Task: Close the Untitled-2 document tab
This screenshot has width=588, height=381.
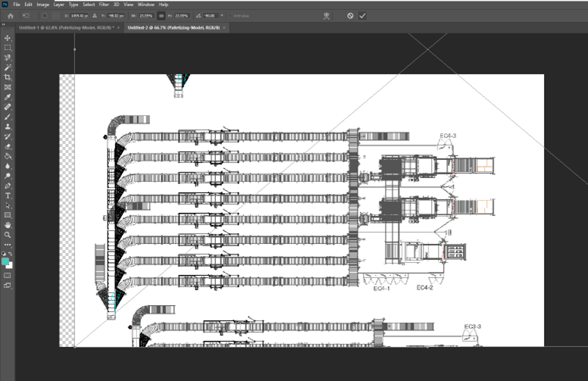Action: [x=224, y=28]
